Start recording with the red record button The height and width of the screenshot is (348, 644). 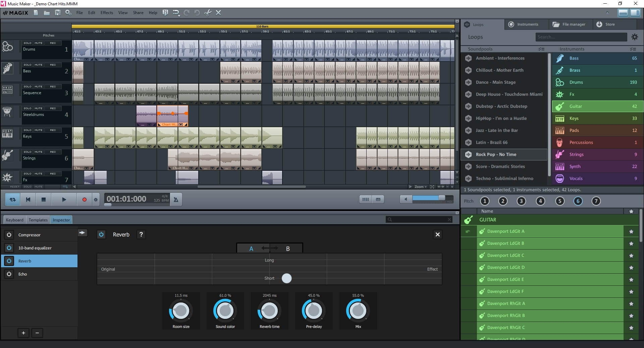click(x=85, y=200)
